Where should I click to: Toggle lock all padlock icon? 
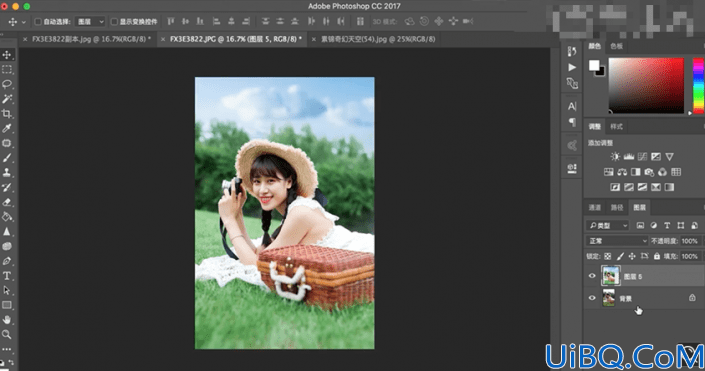pyautogui.click(x=657, y=256)
